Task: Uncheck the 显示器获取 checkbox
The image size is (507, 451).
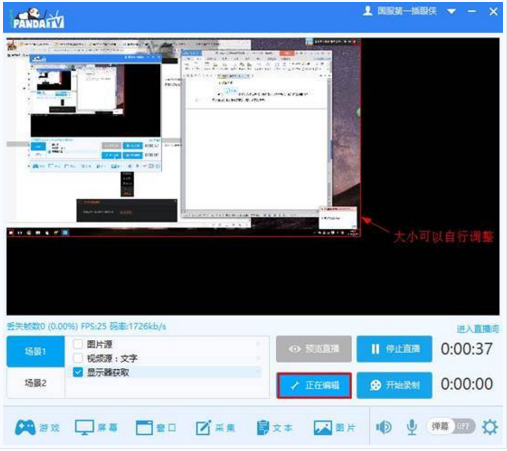Action: coord(78,372)
